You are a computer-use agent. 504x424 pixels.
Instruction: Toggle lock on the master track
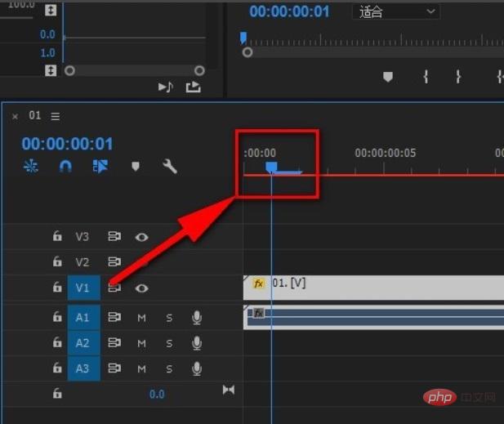click(x=57, y=393)
